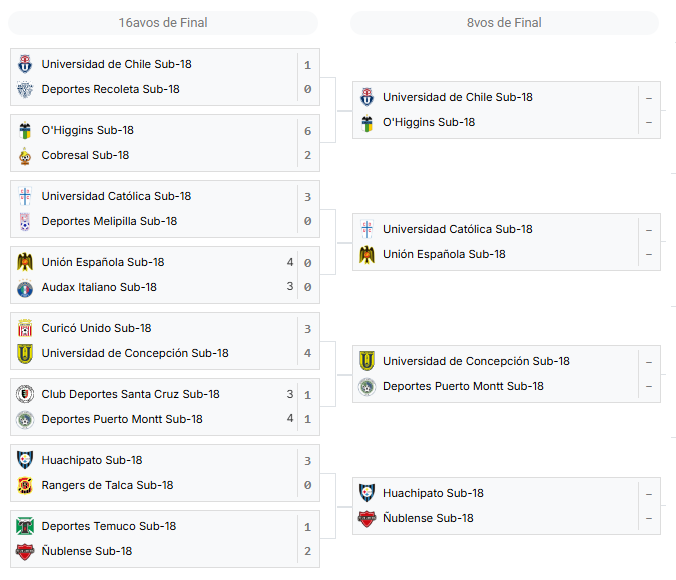The image size is (676, 580).
Task: Open Deportes Puerto Montt Sub-18 in 16avos
Action: [122, 419]
